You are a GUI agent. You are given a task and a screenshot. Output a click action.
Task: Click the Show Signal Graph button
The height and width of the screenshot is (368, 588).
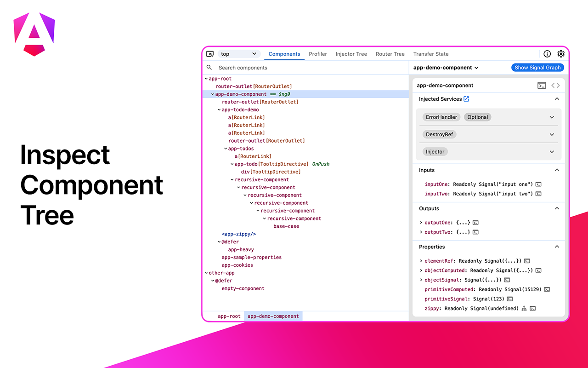click(x=537, y=67)
